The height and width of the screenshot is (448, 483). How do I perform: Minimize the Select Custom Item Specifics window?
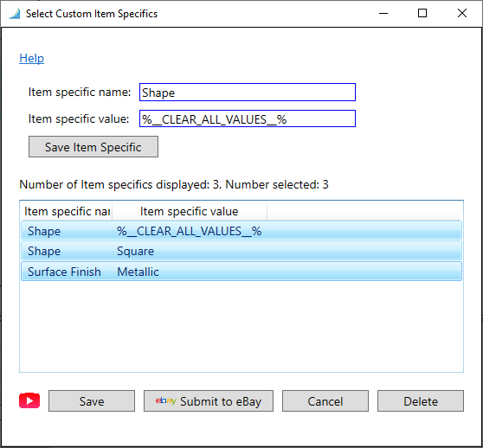pyautogui.click(x=383, y=13)
